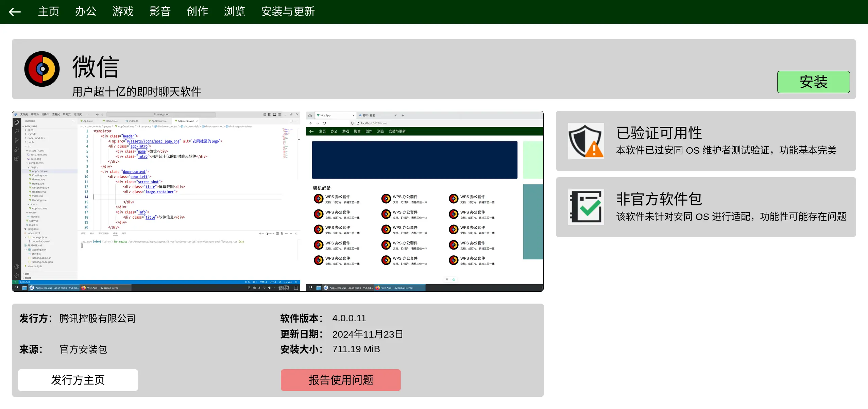This screenshot has height=409, width=868.
Task: Click the checklist notebook package icon
Action: pos(586,207)
